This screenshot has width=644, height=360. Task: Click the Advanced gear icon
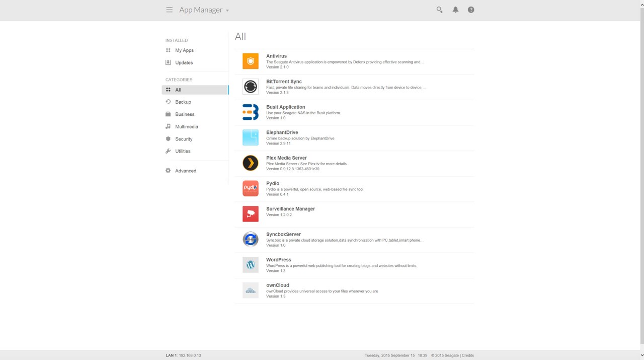(168, 171)
